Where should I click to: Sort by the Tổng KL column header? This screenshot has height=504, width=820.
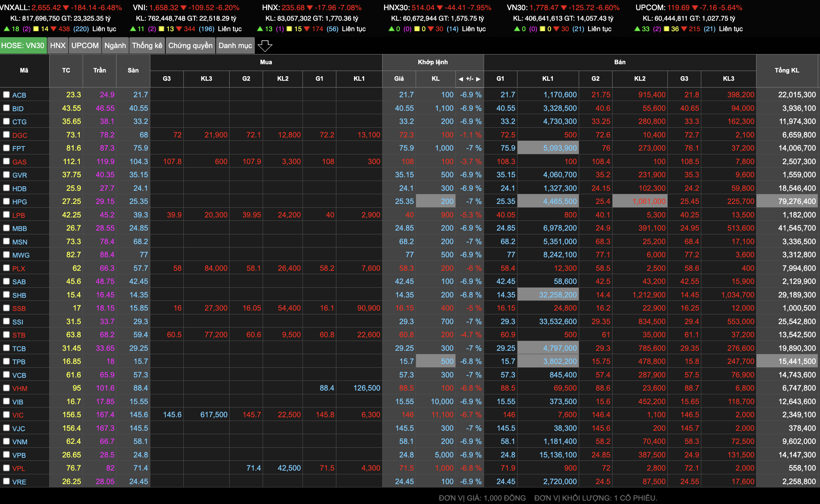click(x=787, y=70)
